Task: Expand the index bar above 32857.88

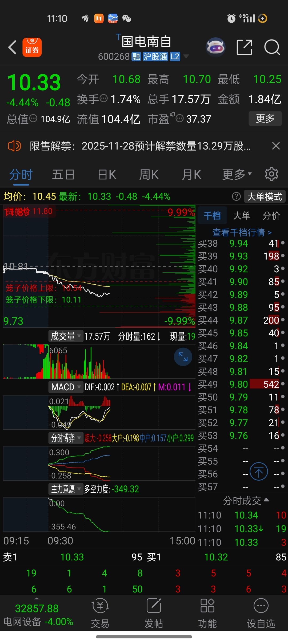Action: [37, 598]
